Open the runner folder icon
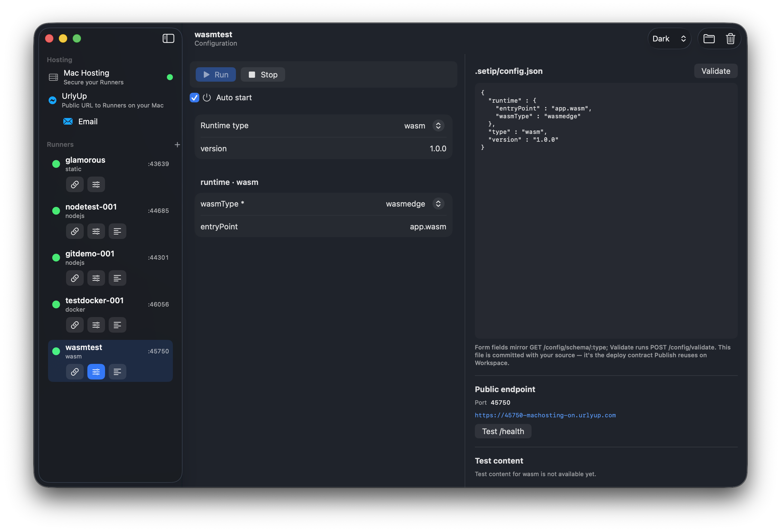Viewport: 781px width, 532px height. pyautogui.click(x=709, y=39)
